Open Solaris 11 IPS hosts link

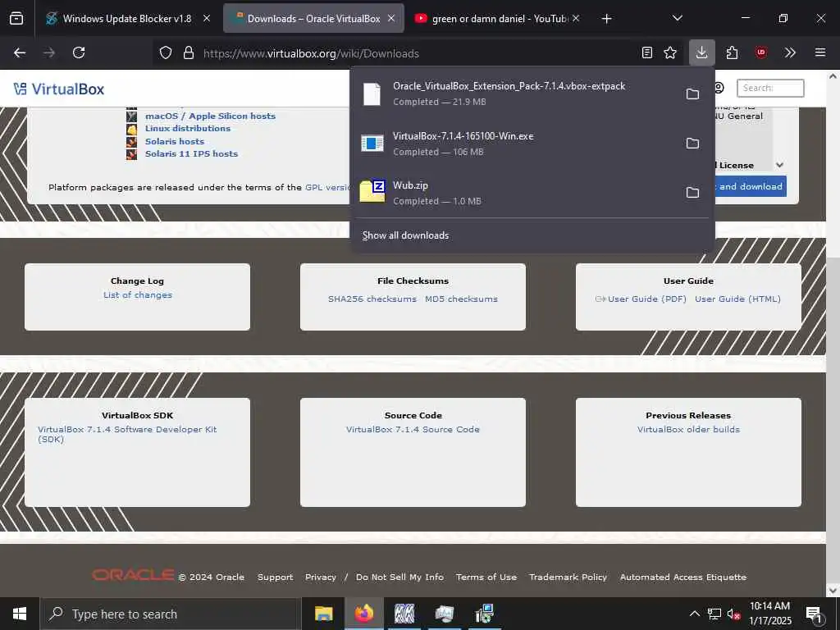point(191,153)
